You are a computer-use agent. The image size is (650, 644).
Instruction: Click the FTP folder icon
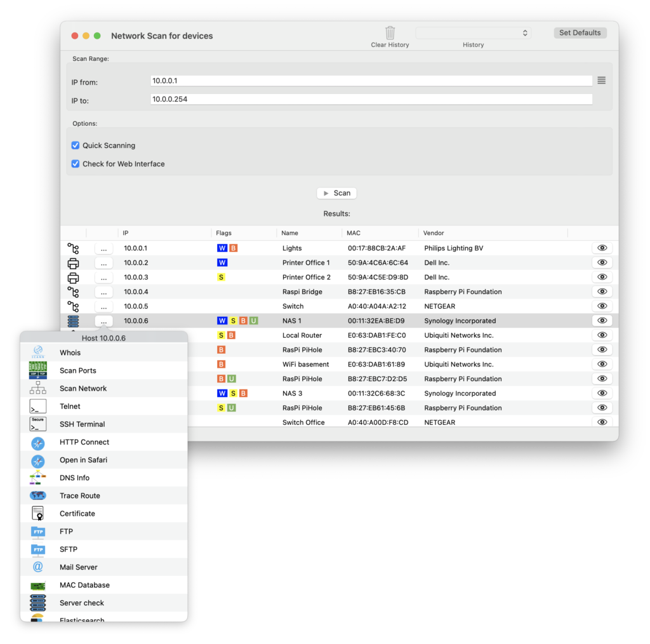(x=37, y=531)
